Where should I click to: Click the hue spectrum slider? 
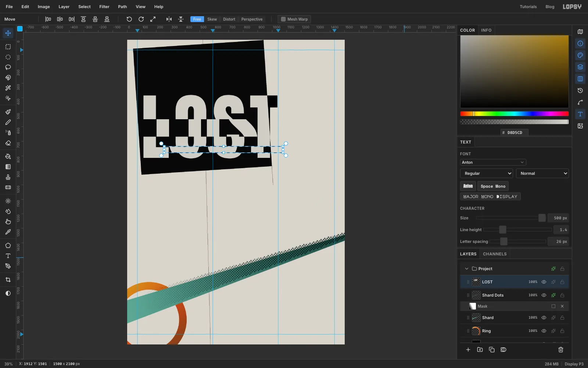(x=514, y=114)
